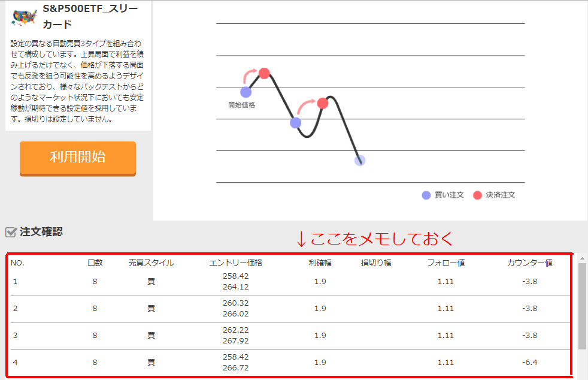
Task: Click the 売買スタイル column header
Action: [x=151, y=263]
